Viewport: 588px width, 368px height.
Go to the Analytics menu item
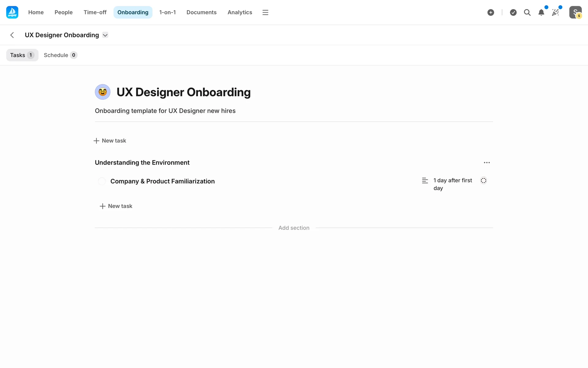239,12
